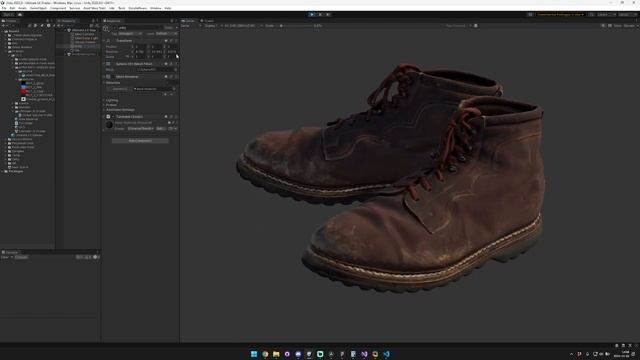Select Global Volume in the Hierarchy
This screenshot has width=640, height=360.
click(84, 42)
